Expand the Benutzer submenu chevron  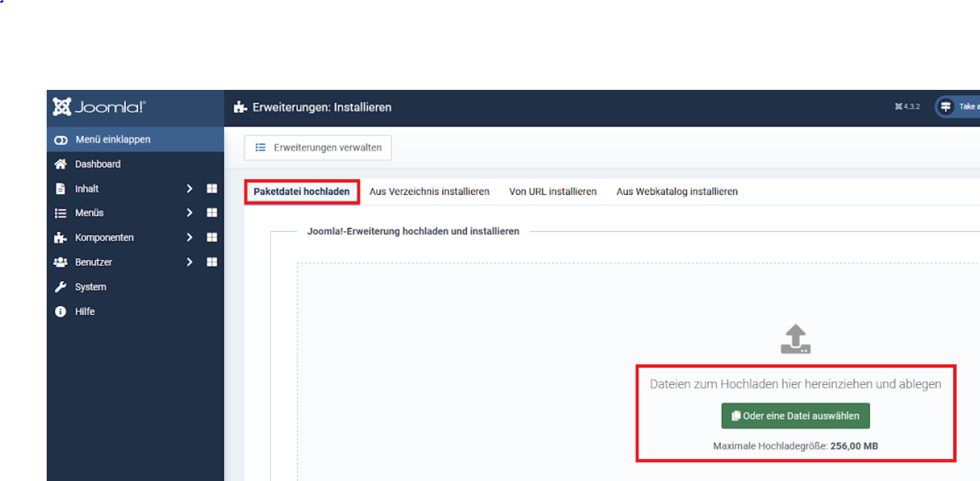tap(190, 262)
